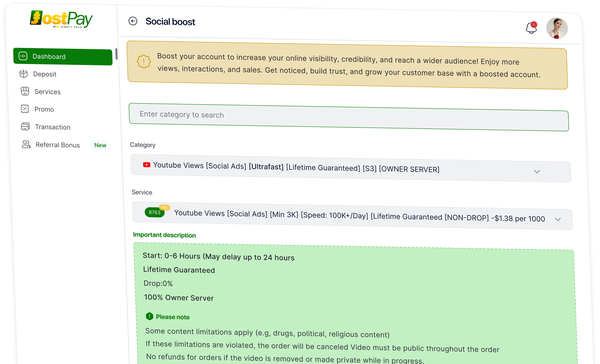Click the Category dropdown chevron
Viewport: 600px width, 364px height.
point(537,171)
